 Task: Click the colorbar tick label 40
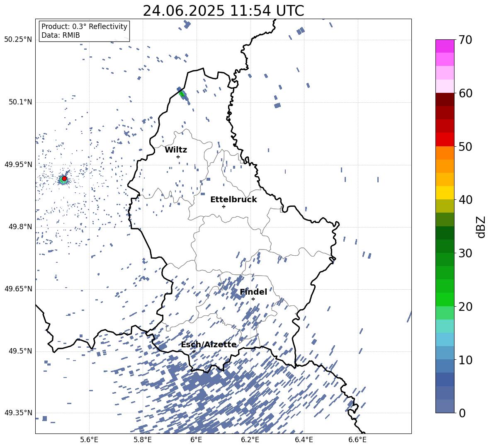(x=465, y=200)
